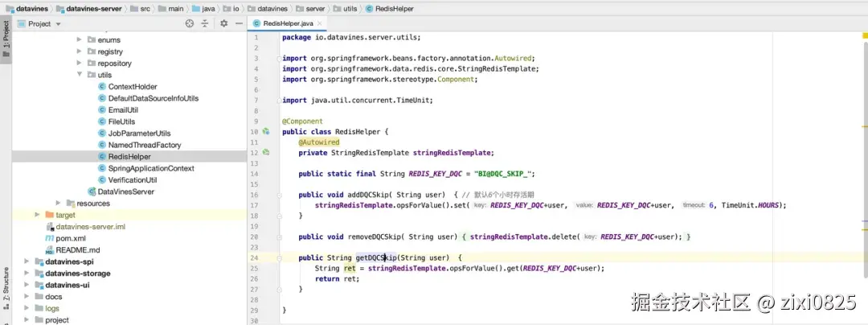This screenshot has height=325, width=868.
Task: Expand the docs folder arrow
Action: 27,297
